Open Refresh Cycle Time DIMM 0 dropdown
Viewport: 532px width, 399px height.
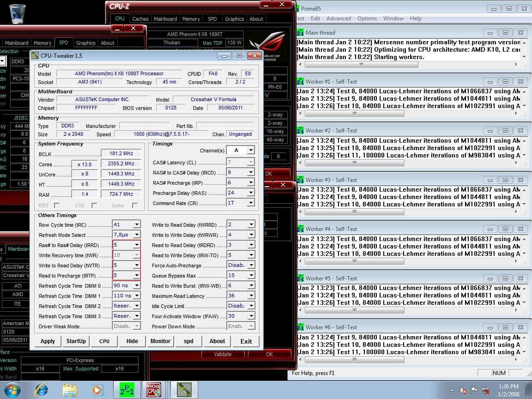coord(136,286)
